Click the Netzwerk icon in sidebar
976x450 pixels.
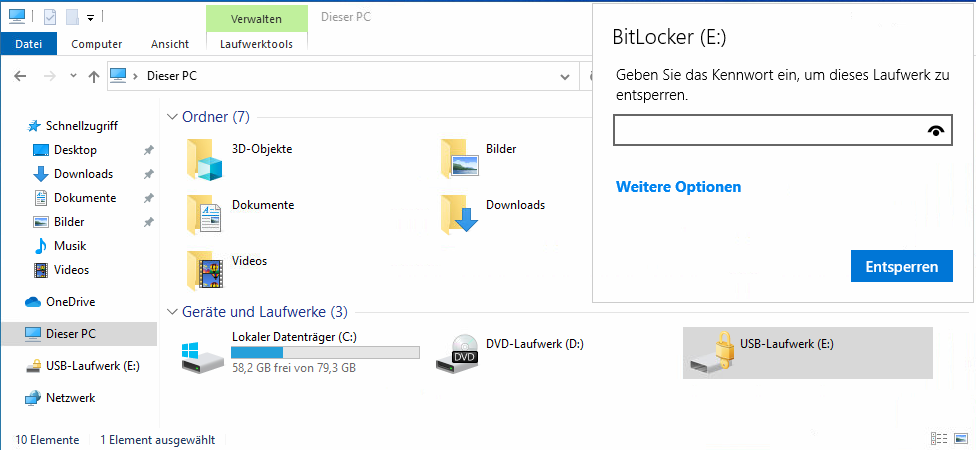[33, 398]
